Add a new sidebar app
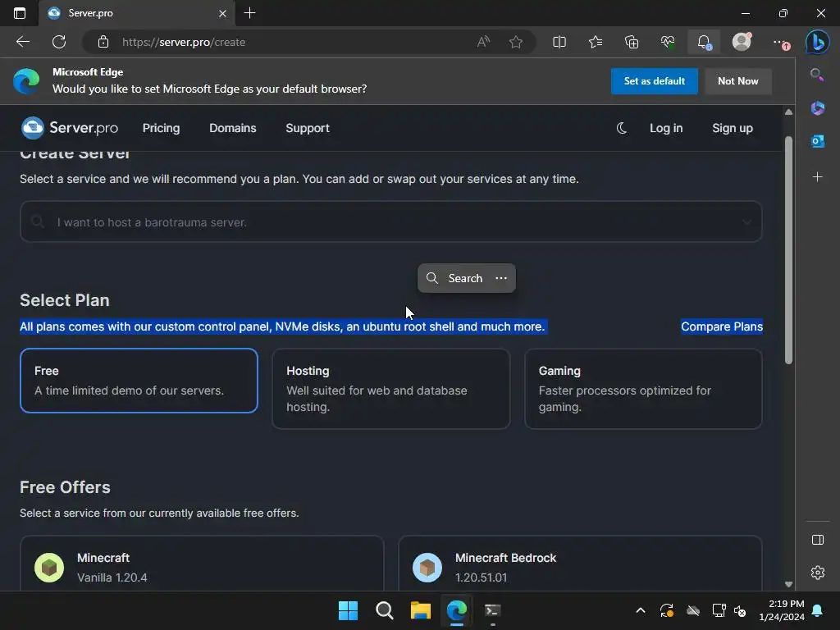 818,177
